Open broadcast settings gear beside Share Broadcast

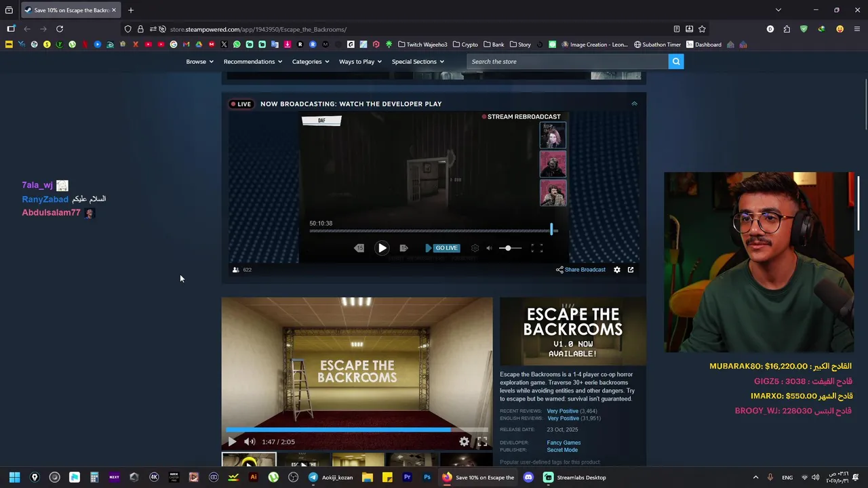(617, 270)
